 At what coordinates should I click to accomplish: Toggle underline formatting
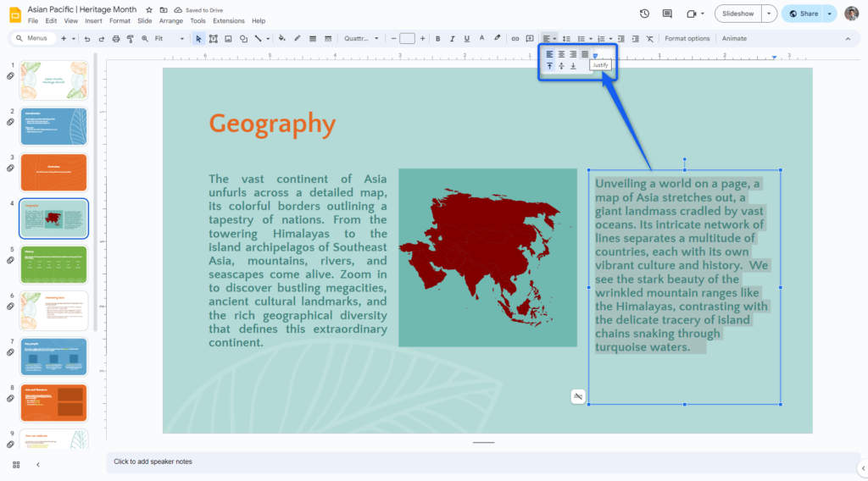coord(466,39)
